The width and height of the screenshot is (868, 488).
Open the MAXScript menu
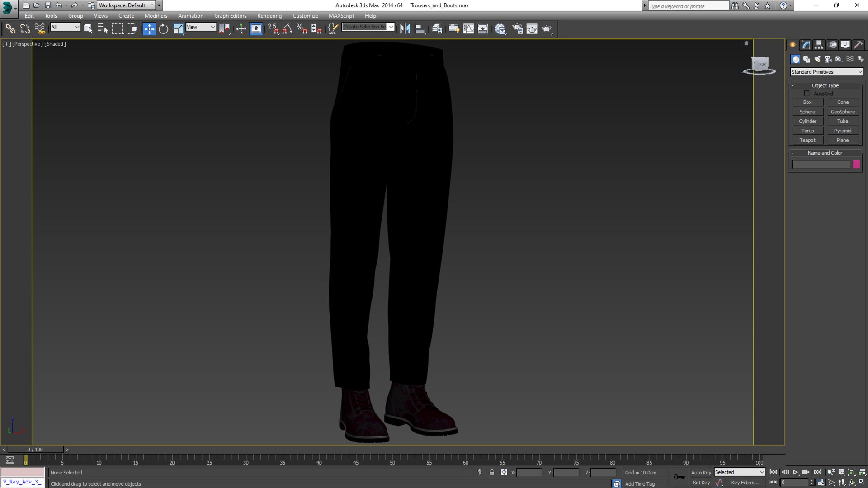click(341, 16)
